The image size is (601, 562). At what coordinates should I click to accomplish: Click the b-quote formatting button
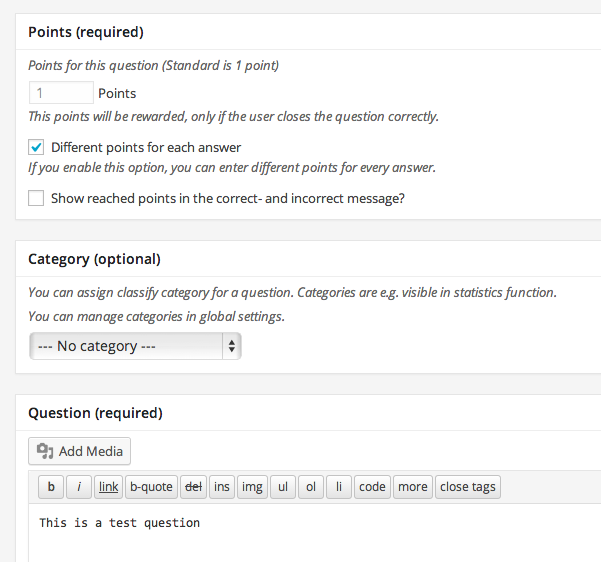(151, 487)
